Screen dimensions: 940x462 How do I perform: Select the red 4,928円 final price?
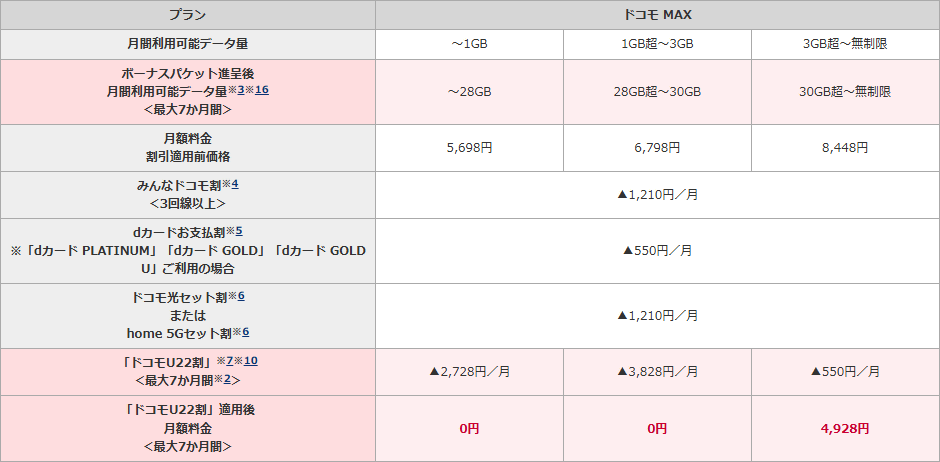(845, 428)
